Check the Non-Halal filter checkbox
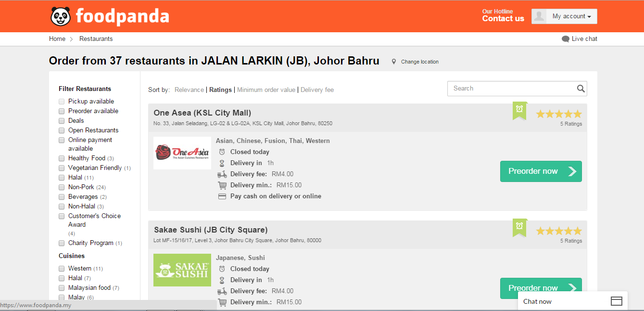This screenshot has width=644, height=311. (x=62, y=207)
